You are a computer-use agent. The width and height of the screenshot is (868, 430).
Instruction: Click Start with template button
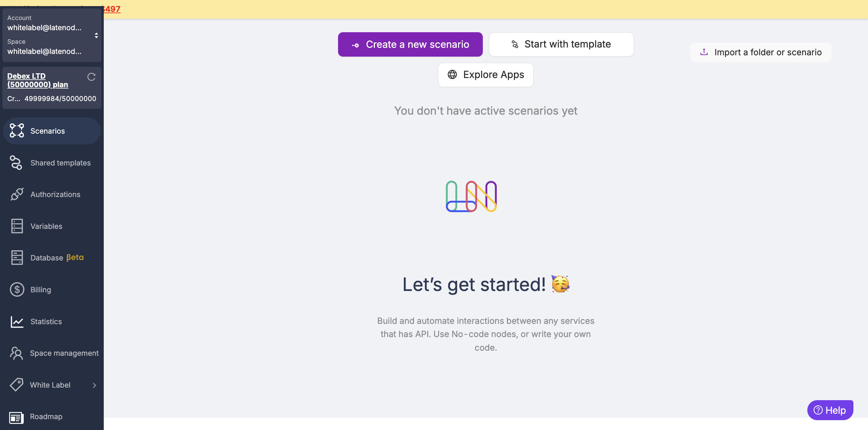[561, 44]
